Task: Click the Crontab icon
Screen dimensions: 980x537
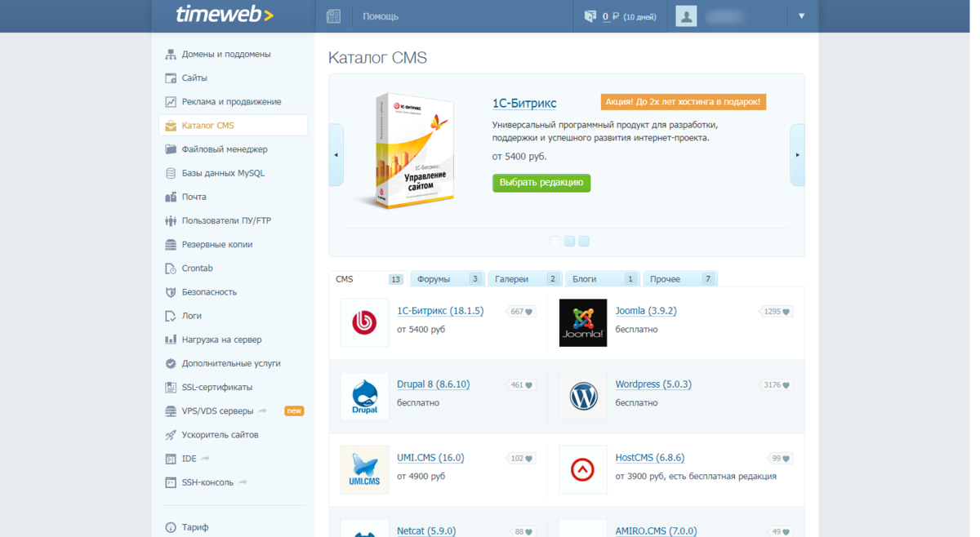Action: pos(171,268)
